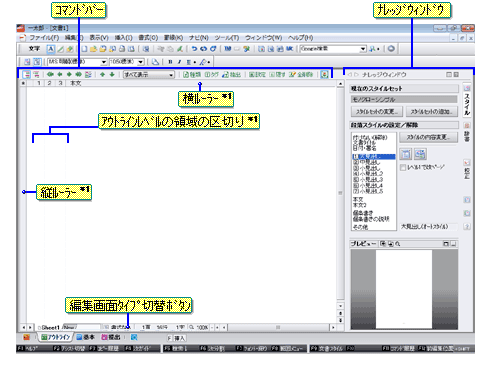Switch to the 校正 side tab
Image resolution: width=480 pixels, height=366 pixels.
tap(467, 169)
